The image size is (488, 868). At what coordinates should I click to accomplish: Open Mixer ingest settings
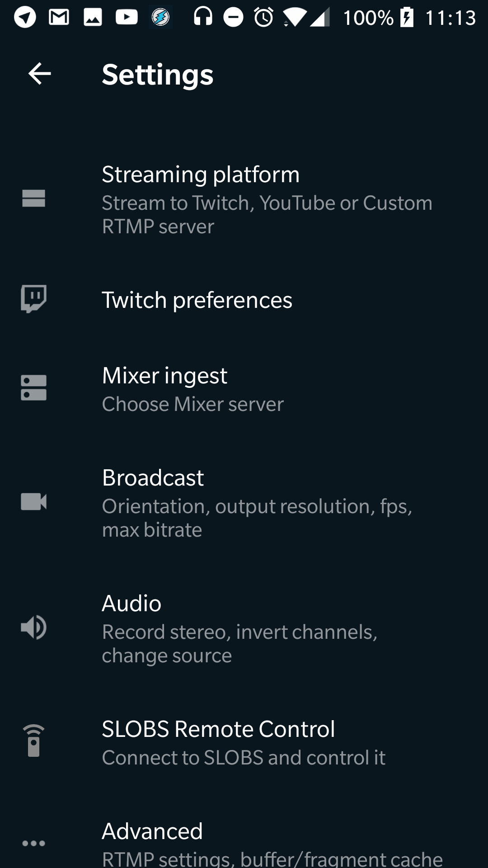point(193,389)
